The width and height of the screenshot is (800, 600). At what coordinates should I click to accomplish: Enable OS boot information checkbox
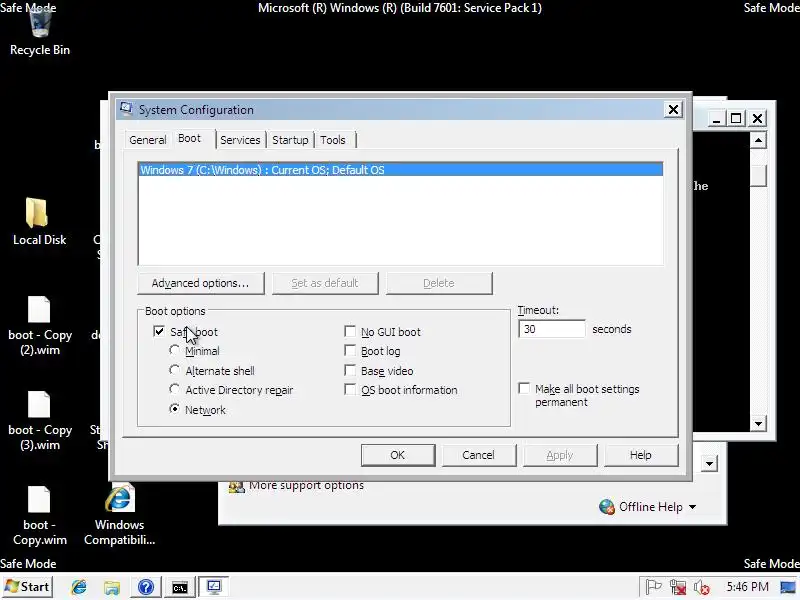(350, 389)
